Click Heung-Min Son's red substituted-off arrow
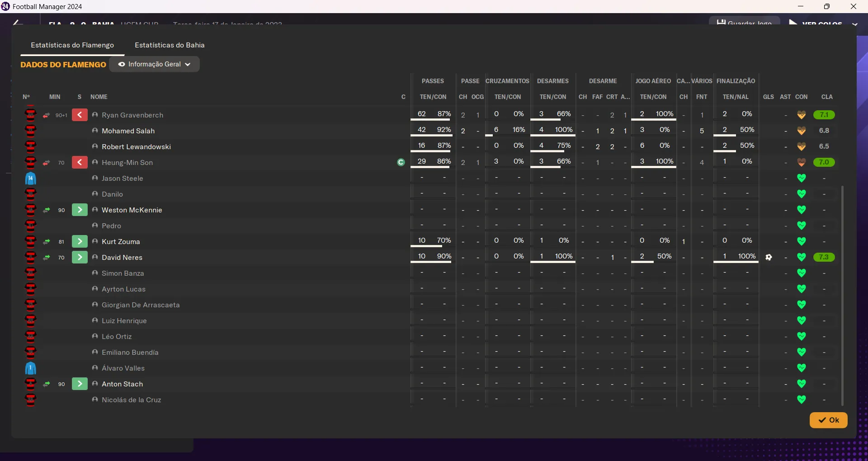The width and height of the screenshot is (868, 461). pyautogui.click(x=80, y=162)
